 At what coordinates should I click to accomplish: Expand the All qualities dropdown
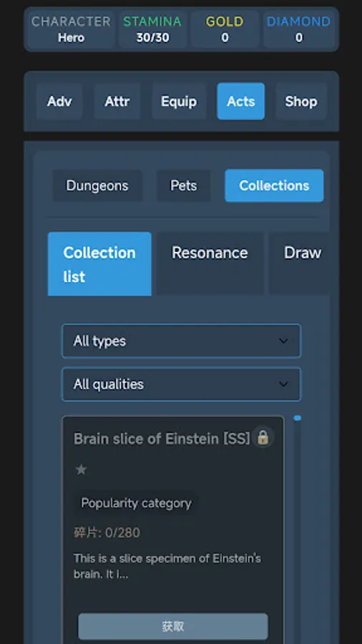181,384
